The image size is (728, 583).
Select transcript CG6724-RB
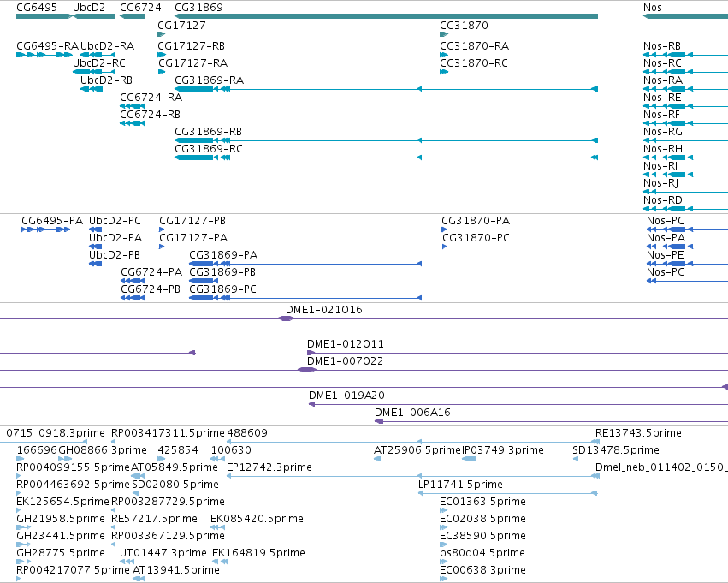[150, 115]
